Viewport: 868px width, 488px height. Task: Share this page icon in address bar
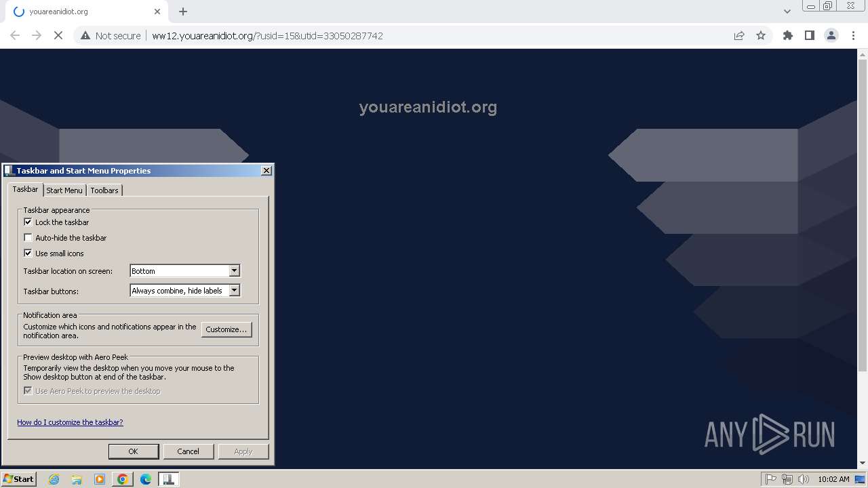pos(739,35)
